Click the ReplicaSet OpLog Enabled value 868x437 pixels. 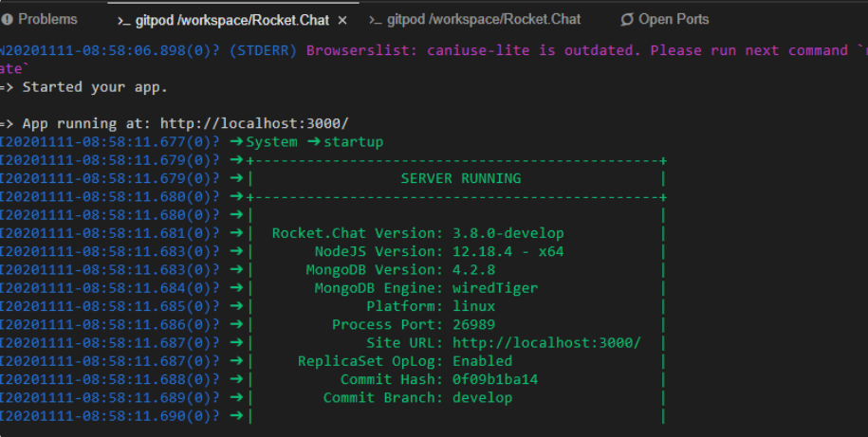pos(483,360)
